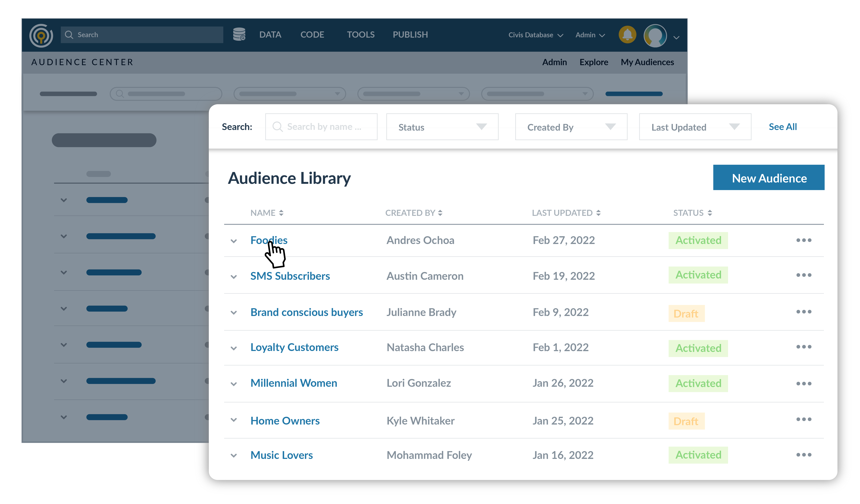Open the Home Owners audience link
Image resolution: width=860 pixels, height=504 pixels.
coord(285,421)
